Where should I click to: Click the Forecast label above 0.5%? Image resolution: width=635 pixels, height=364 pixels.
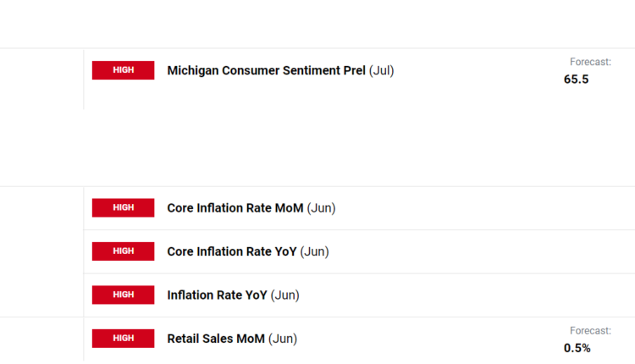click(590, 330)
